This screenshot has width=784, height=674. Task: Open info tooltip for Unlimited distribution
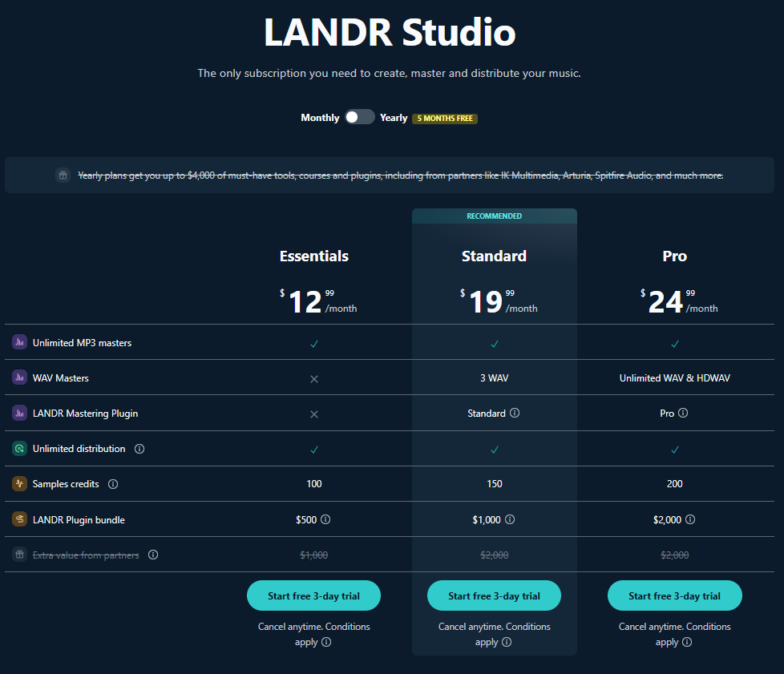click(x=139, y=449)
